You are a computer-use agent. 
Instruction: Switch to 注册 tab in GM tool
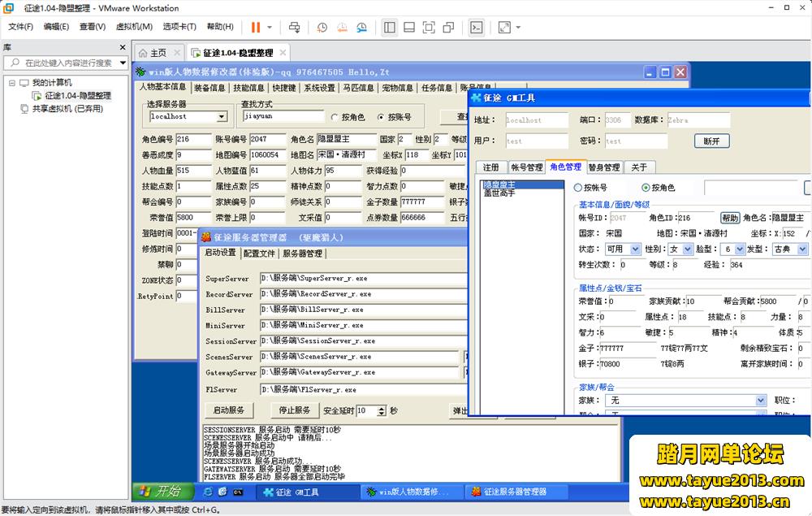[491, 167]
